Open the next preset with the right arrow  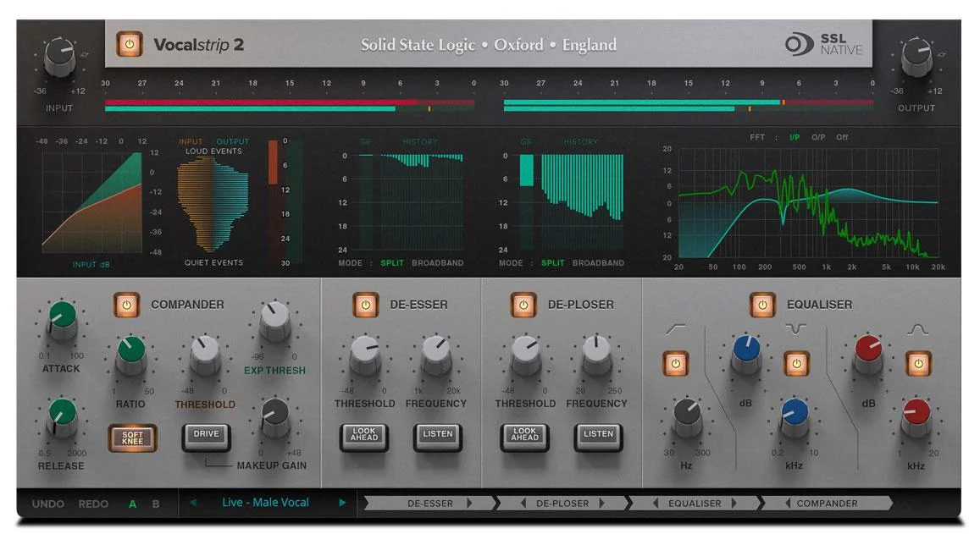coord(342,503)
